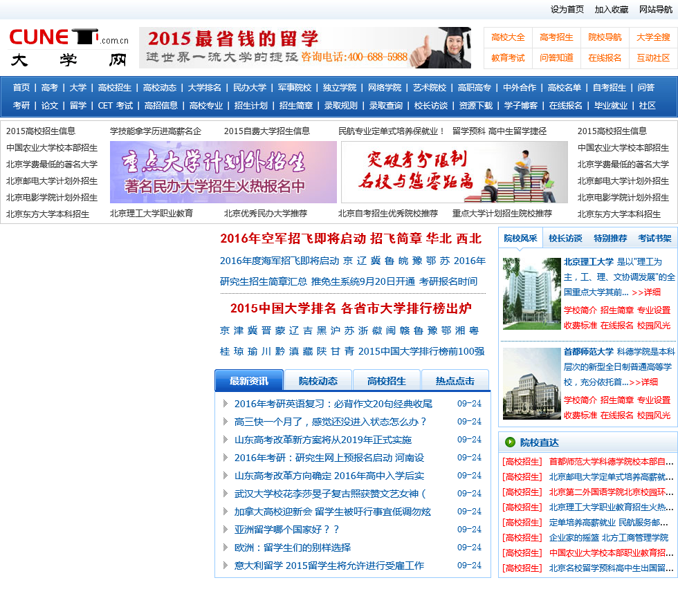Open 军事院校 in the navigation bar
The image size is (678, 616).
[x=295, y=88]
